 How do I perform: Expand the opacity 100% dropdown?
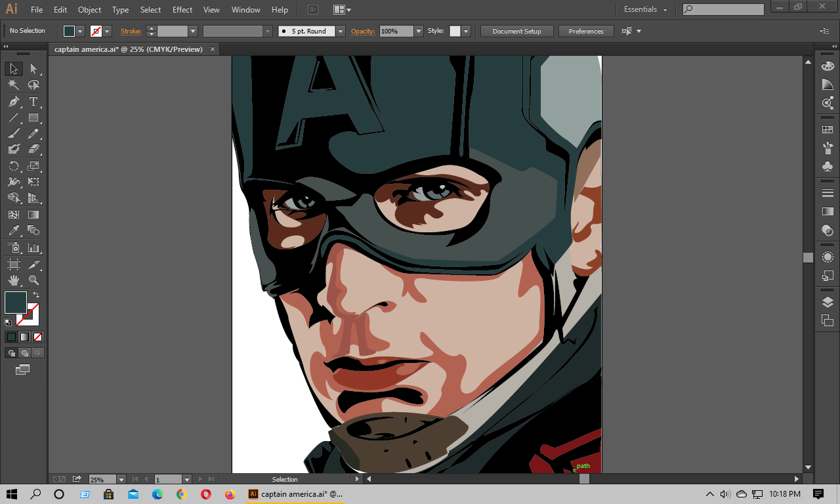(x=419, y=31)
